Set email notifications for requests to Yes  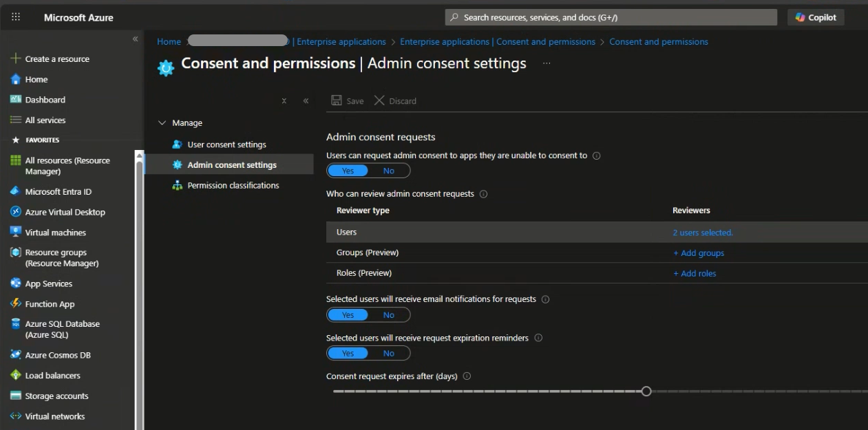348,315
